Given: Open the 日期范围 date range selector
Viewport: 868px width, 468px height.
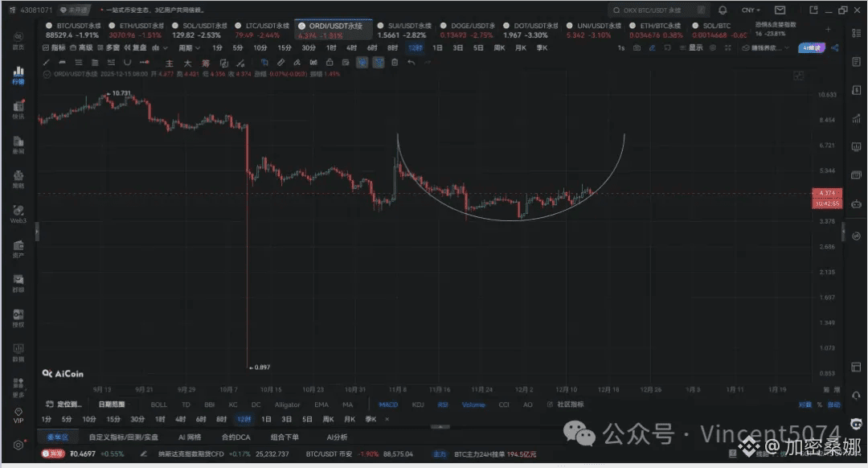Looking at the screenshot, I should 111,404.
